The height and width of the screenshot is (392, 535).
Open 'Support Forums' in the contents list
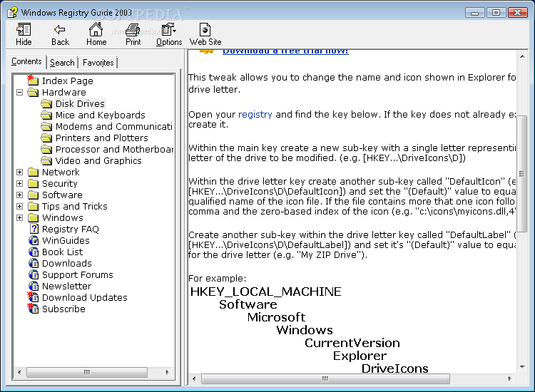click(x=78, y=274)
